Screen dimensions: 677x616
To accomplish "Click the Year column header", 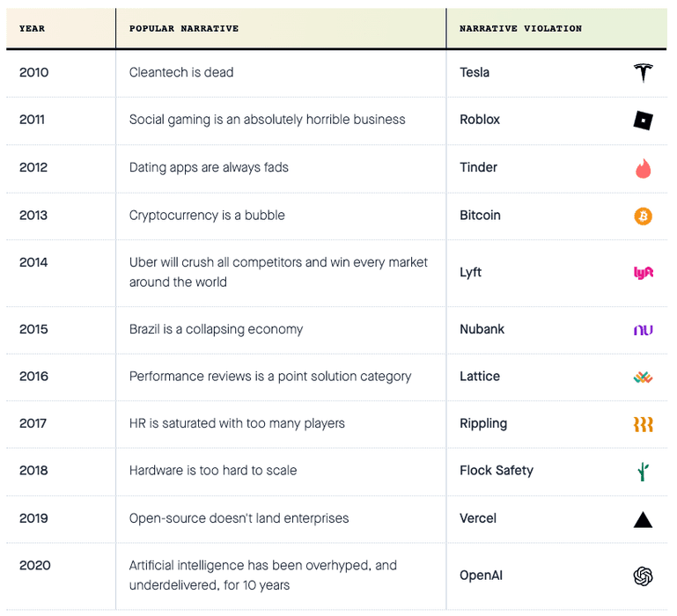I will 32,28.
